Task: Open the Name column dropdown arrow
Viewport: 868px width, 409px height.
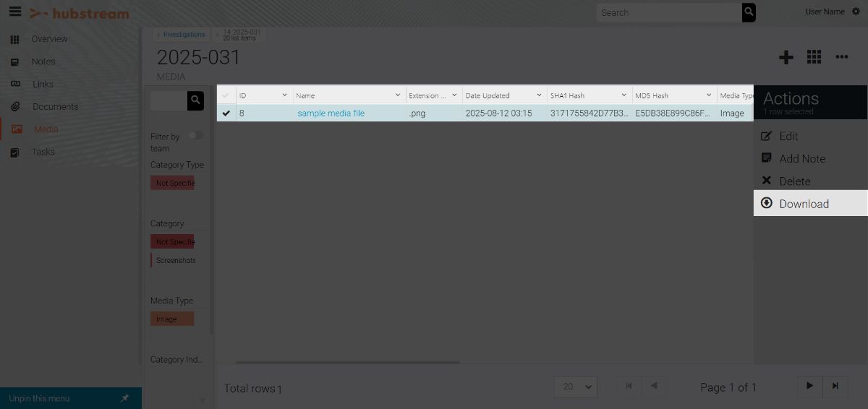Action: (398, 95)
